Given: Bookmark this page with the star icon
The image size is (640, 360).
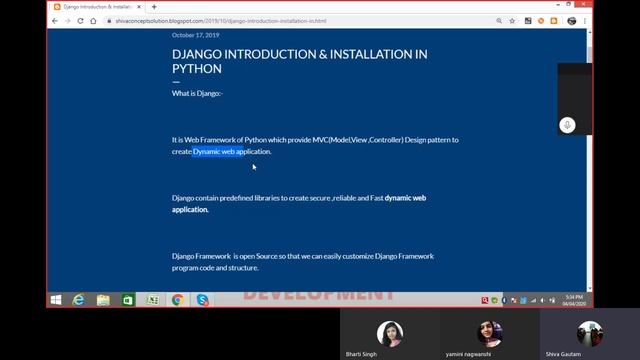Looking at the screenshot, I should pos(512,21).
